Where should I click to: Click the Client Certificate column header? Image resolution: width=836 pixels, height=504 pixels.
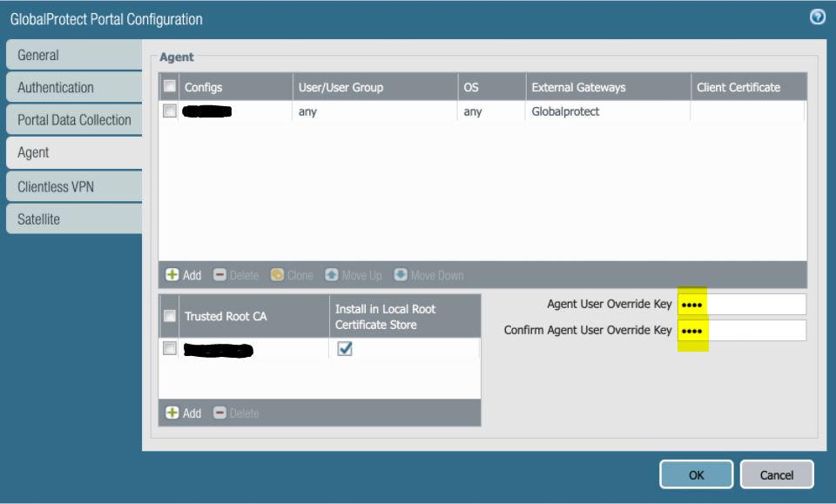tap(749, 87)
